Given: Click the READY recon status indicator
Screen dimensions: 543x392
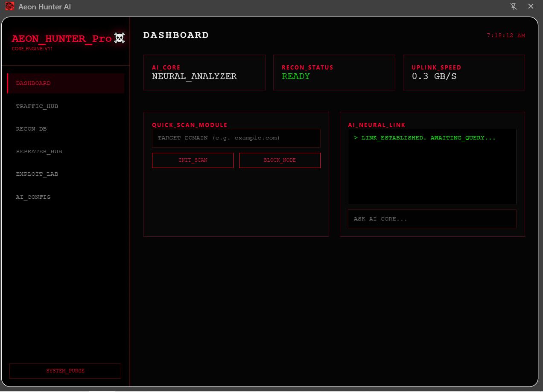Looking at the screenshot, I should [296, 76].
